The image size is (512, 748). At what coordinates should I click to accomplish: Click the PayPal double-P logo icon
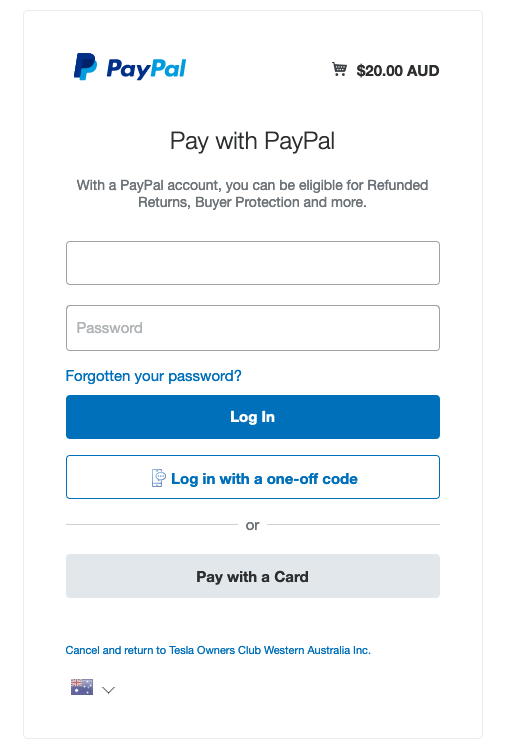point(85,67)
